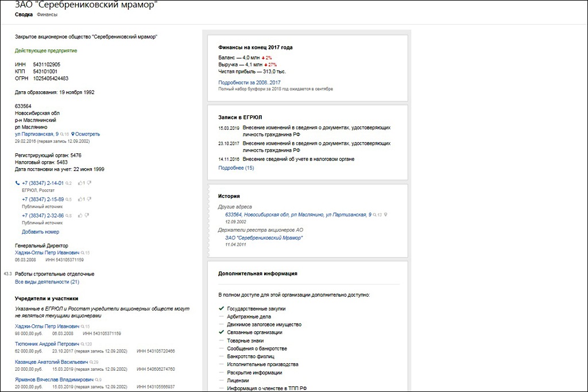
Task: Click the map pin icon in История address
Action: pos(386,215)
